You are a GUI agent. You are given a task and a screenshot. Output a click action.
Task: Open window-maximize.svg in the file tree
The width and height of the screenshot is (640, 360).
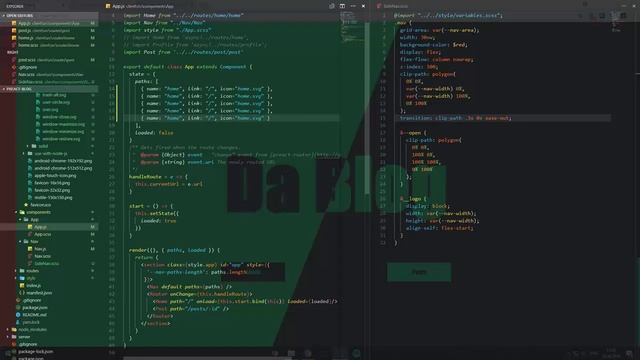click(63, 124)
